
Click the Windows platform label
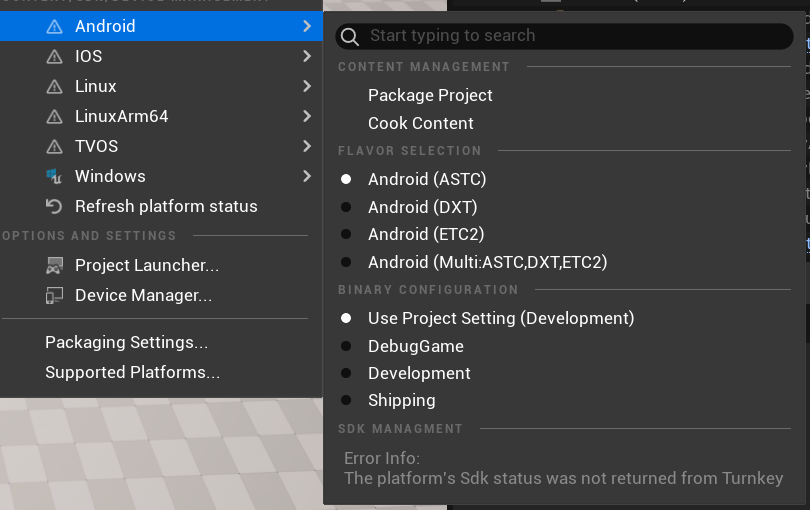[x=110, y=176]
